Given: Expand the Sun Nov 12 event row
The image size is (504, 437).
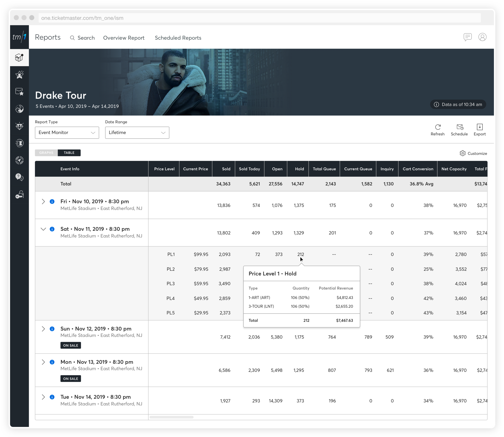Looking at the screenshot, I should coord(43,329).
